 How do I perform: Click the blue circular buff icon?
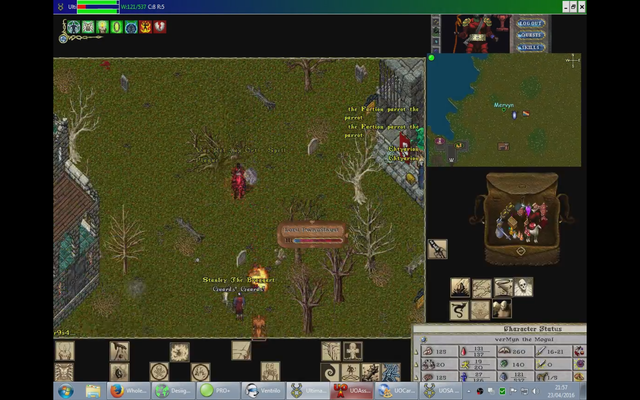tap(131, 27)
